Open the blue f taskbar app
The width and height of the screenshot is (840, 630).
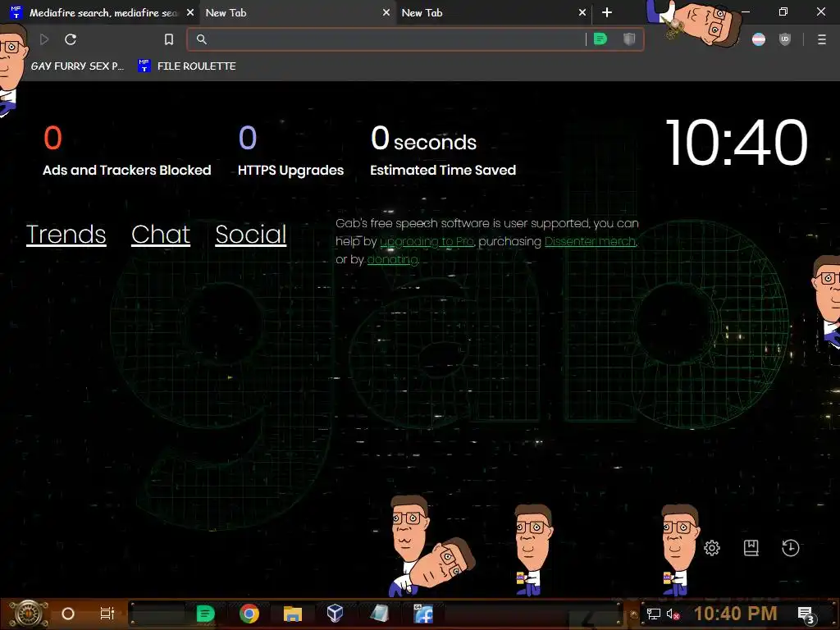tap(423, 614)
